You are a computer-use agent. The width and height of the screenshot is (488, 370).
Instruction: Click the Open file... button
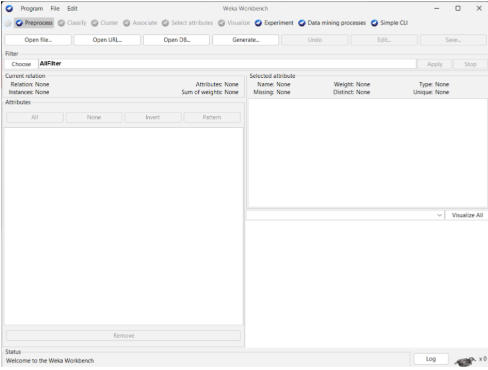[x=38, y=40]
